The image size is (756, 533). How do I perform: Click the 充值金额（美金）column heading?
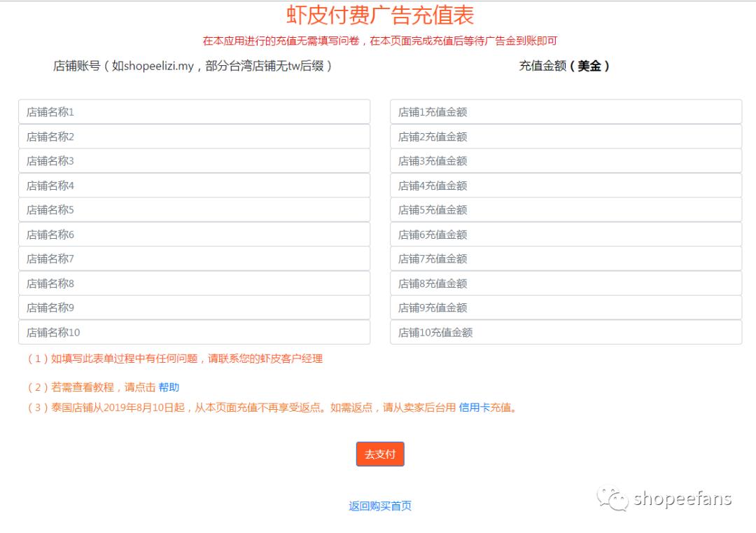[x=564, y=66]
